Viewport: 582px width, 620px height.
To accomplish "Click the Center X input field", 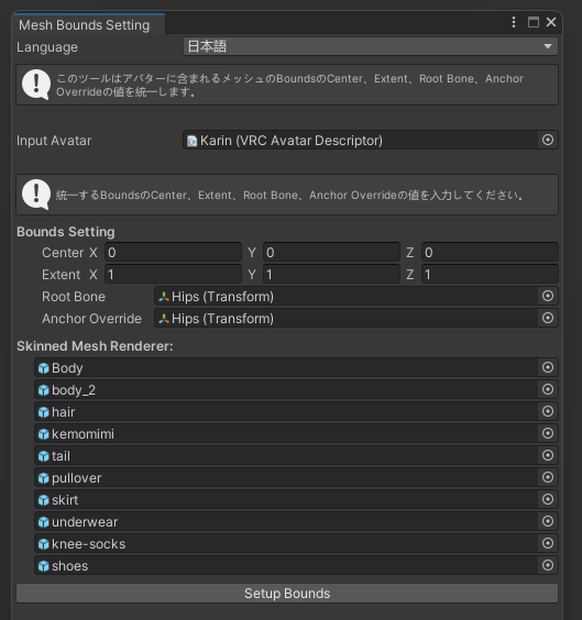I will click(x=173, y=252).
